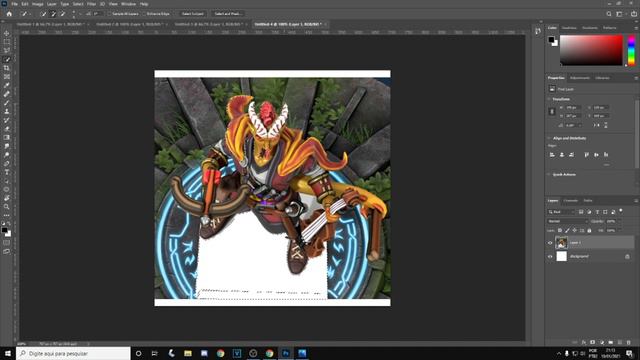Viewport: 640px width, 360px height.
Task: Delete layer using trash icon
Action: 629,342
